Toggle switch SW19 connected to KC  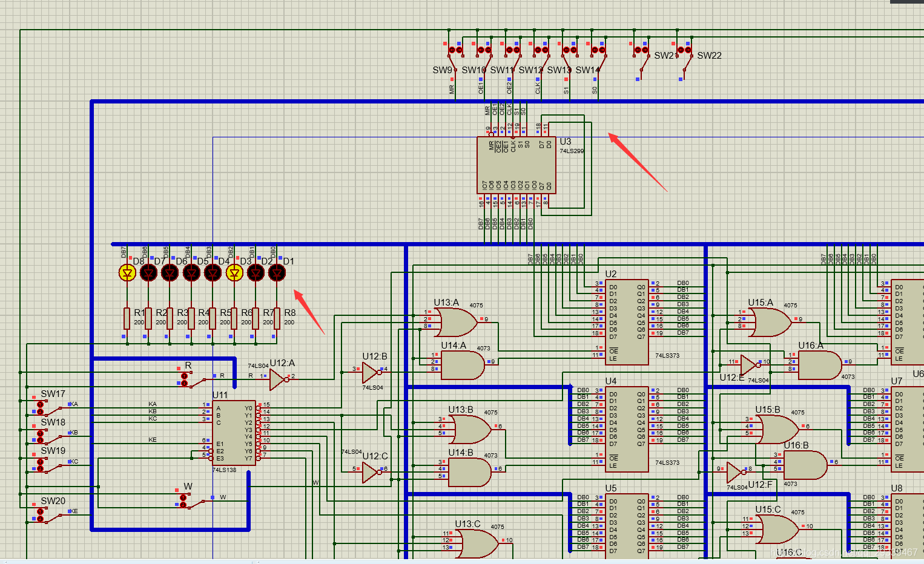[x=49, y=465]
